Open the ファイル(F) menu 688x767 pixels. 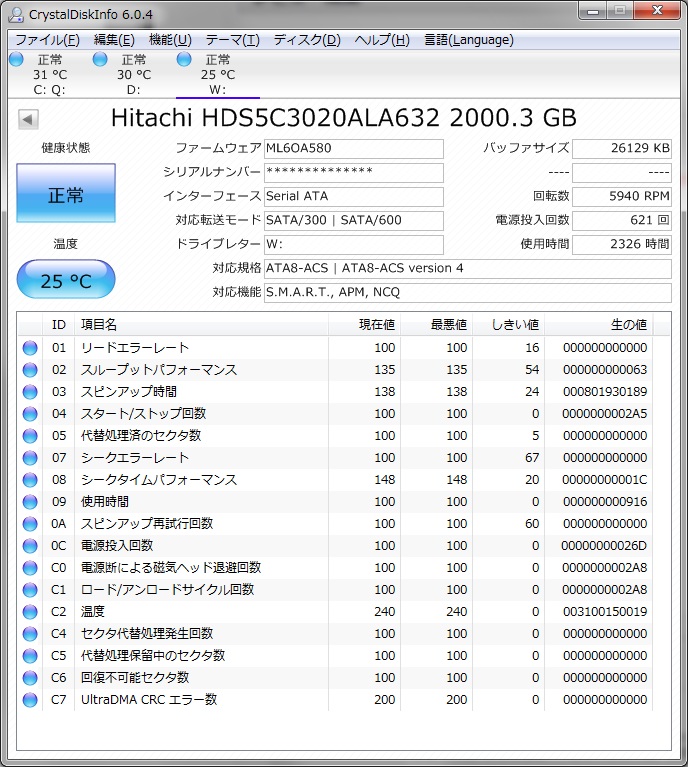47,40
